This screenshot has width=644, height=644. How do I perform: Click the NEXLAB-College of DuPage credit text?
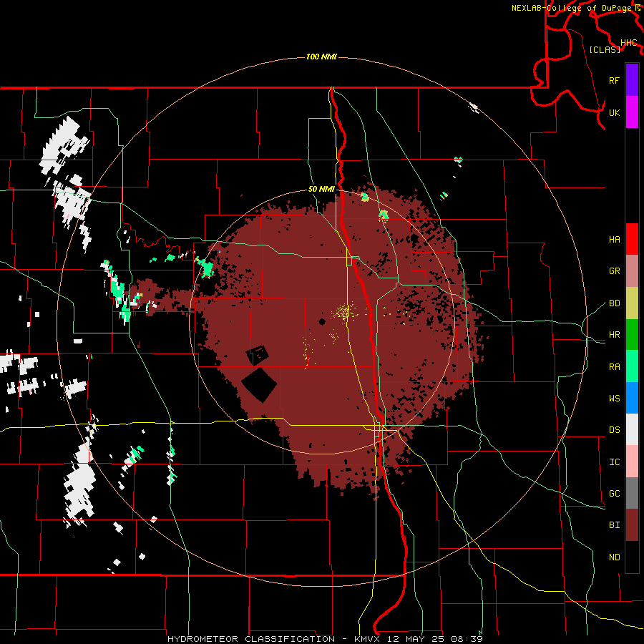point(572,8)
